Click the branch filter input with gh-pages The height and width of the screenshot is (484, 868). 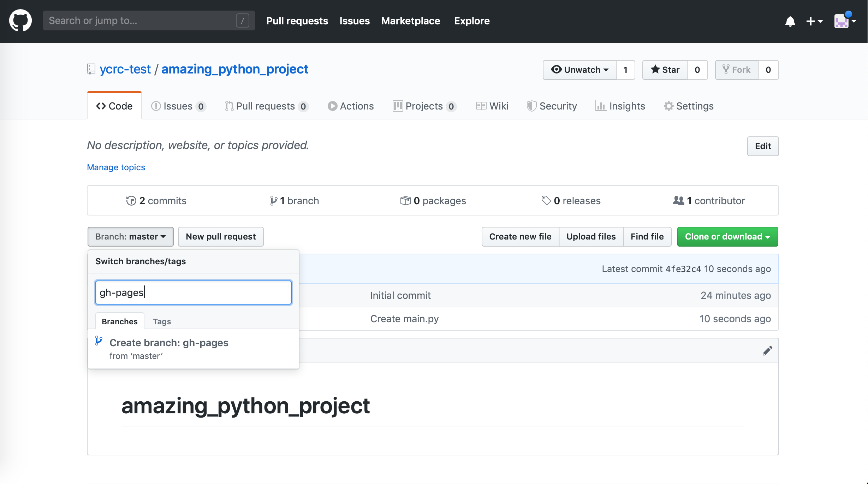[194, 293]
